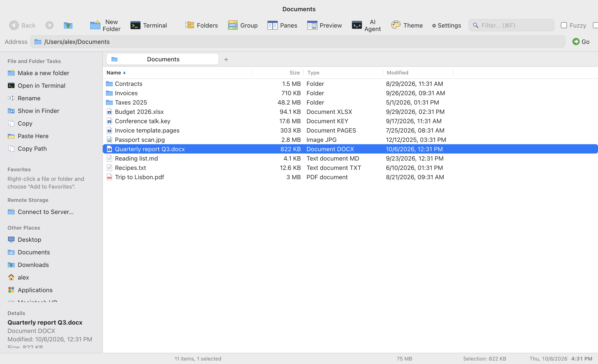The image size is (598, 364).
Task: Click Make a new folder task
Action: (38, 73)
